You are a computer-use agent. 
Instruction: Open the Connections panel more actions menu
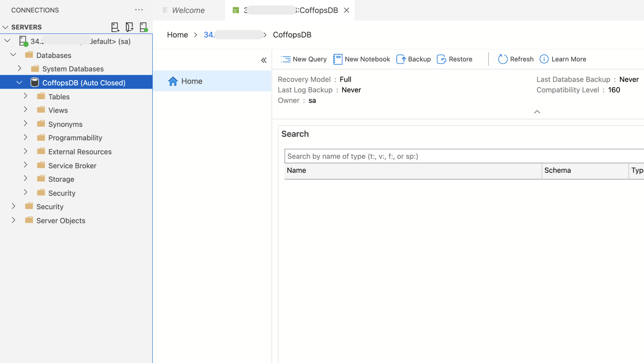point(139,10)
